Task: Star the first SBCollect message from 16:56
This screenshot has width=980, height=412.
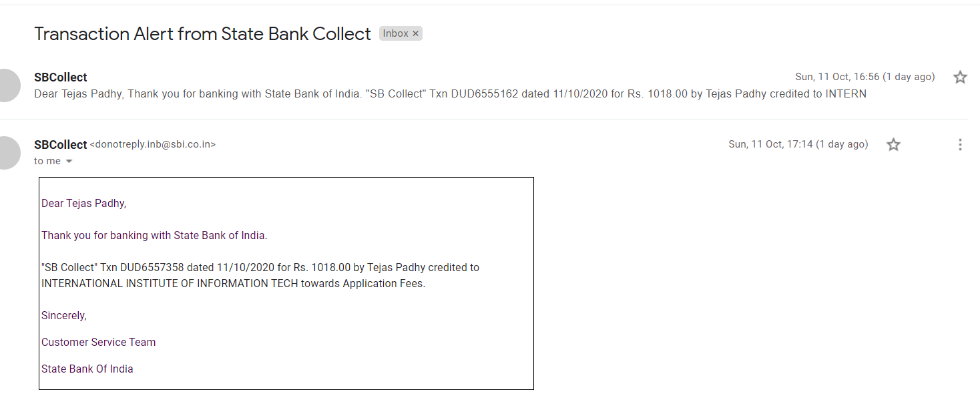Action: point(960,77)
